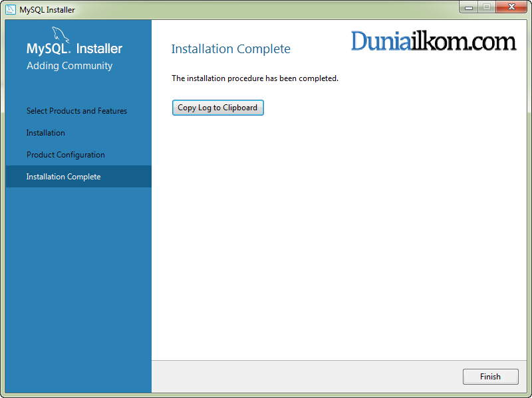Click the MySQL Installer title bar icon
The width and height of the screenshot is (532, 398).
(x=11, y=9)
